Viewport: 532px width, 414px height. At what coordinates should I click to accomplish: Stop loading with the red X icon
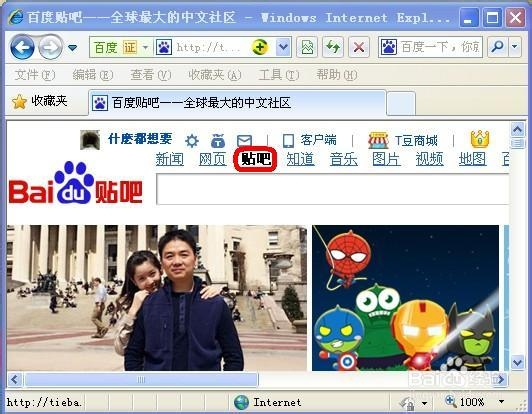pos(359,47)
